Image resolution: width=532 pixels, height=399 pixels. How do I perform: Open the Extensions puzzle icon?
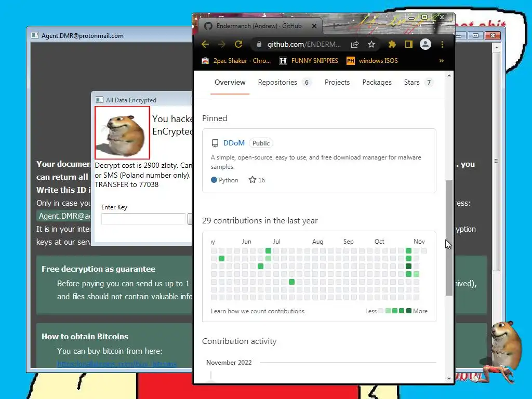(x=392, y=45)
